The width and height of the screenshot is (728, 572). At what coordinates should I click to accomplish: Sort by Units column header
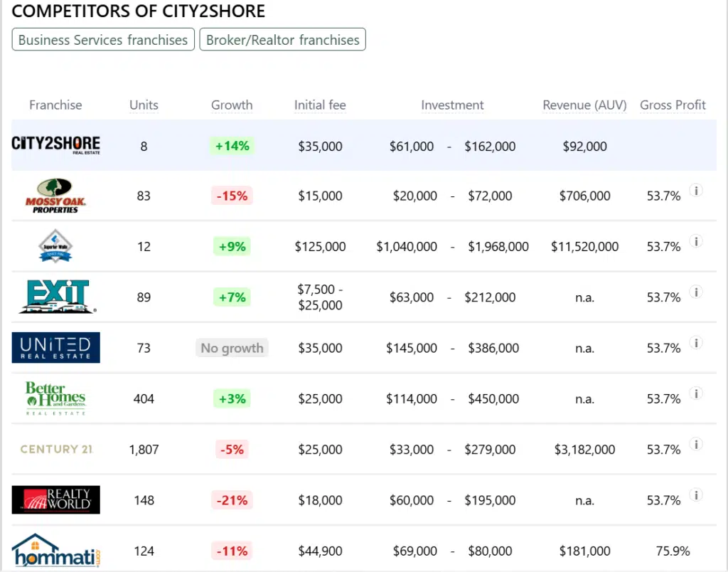(144, 105)
